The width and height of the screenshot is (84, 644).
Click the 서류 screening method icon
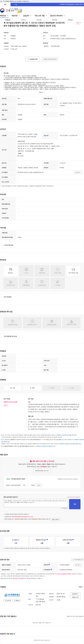13,388
